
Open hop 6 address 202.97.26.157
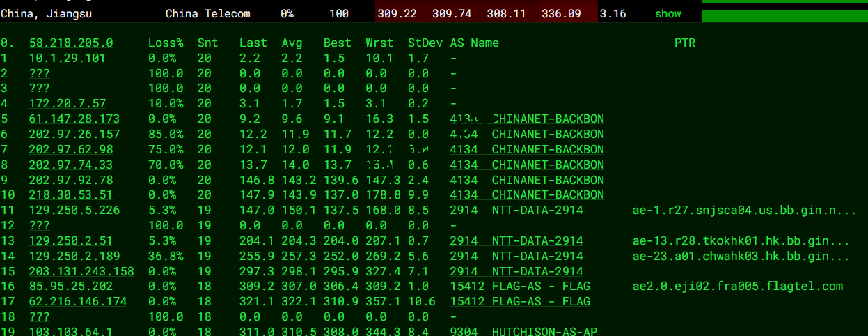click(x=74, y=135)
